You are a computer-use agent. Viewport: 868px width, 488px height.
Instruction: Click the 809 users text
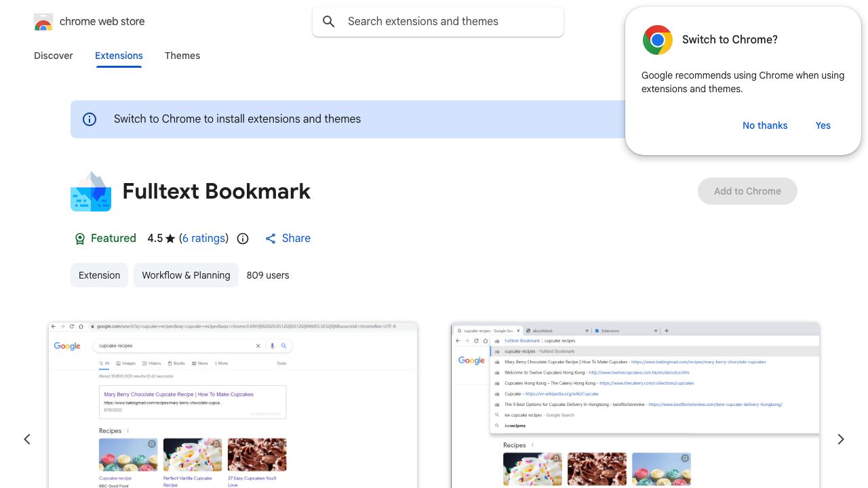coord(268,275)
